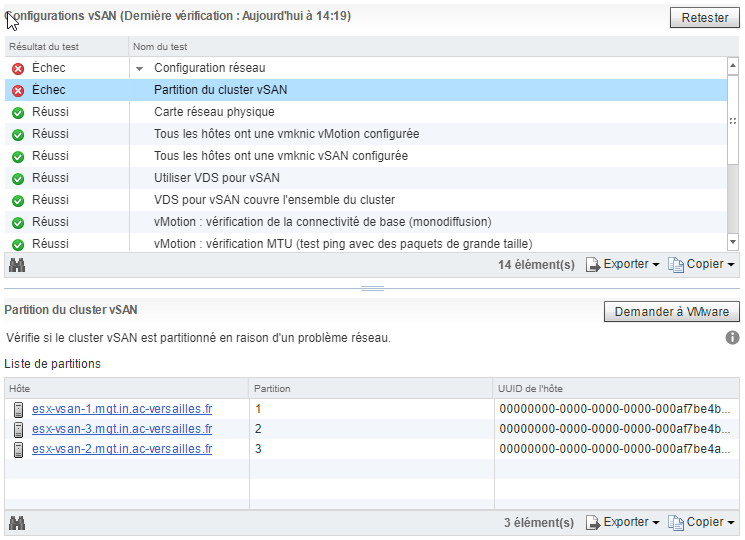Click the 3 élément(s) count text
The height and width of the screenshot is (540, 745).
[539, 522]
